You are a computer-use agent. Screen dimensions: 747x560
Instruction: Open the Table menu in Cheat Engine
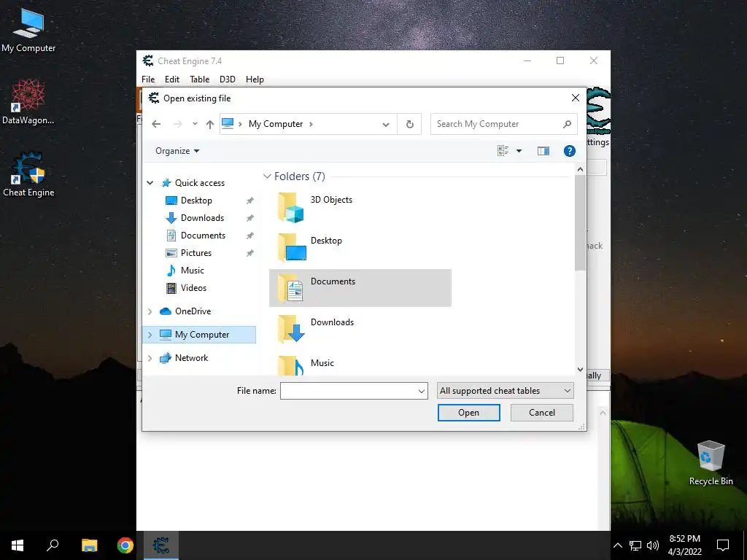pyautogui.click(x=199, y=79)
